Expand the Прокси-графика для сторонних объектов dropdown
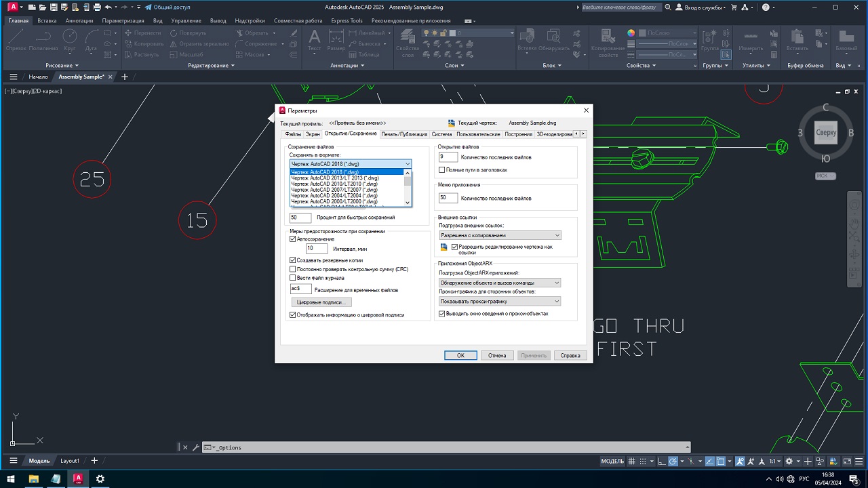 coord(500,302)
